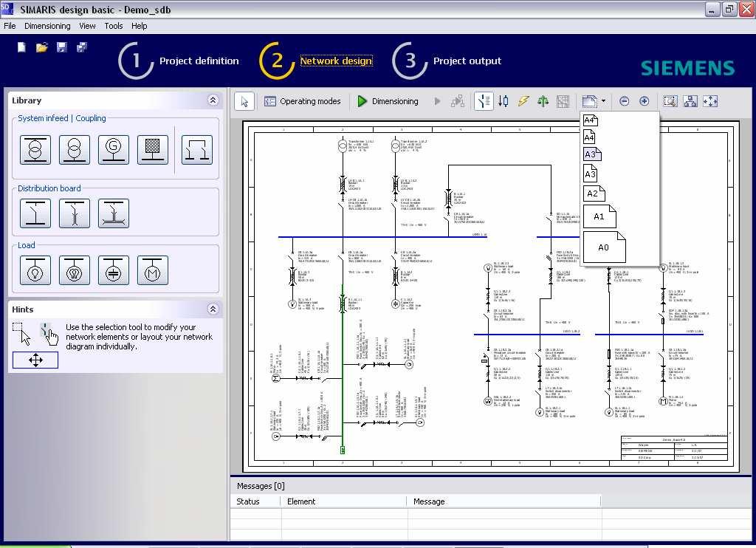756x548 pixels.
Task: Select the first distribution board icon
Action: [35, 213]
